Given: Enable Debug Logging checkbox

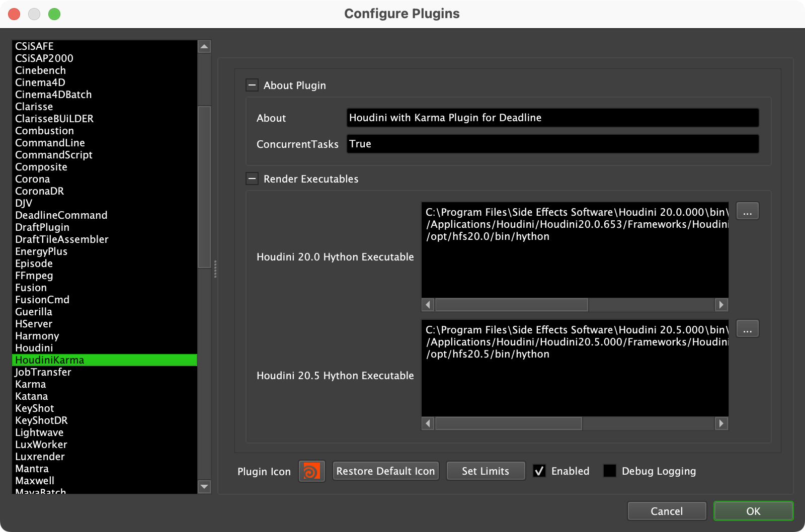Looking at the screenshot, I should tap(610, 471).
